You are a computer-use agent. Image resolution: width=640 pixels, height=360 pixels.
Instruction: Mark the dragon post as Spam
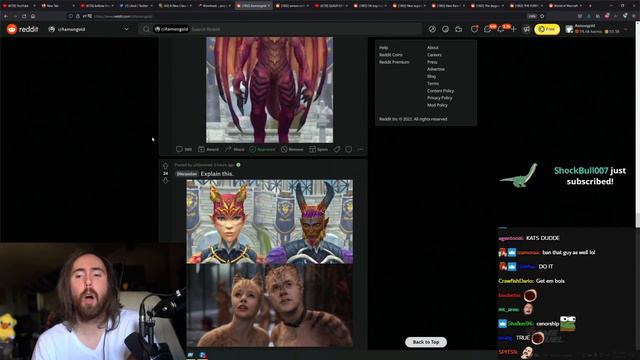pos(318,149)
